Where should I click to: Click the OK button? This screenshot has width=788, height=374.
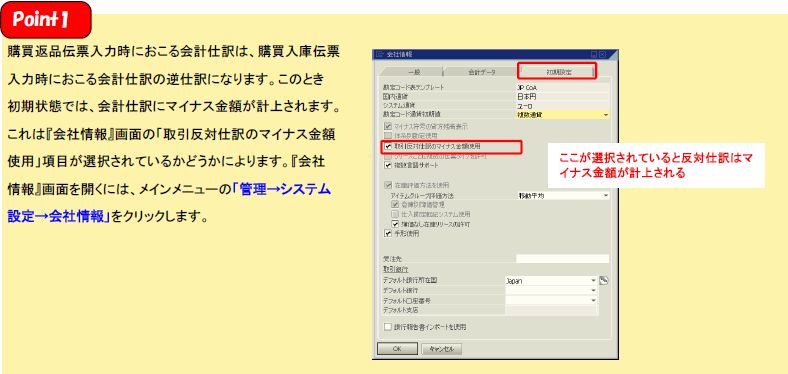[397, 349]
